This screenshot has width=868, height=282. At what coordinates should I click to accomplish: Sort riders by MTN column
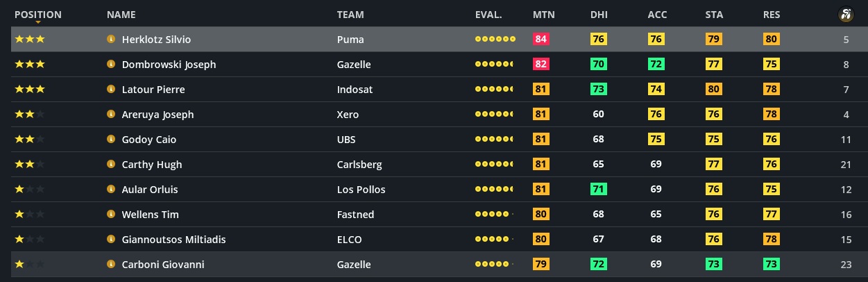(x=543, y=15)
